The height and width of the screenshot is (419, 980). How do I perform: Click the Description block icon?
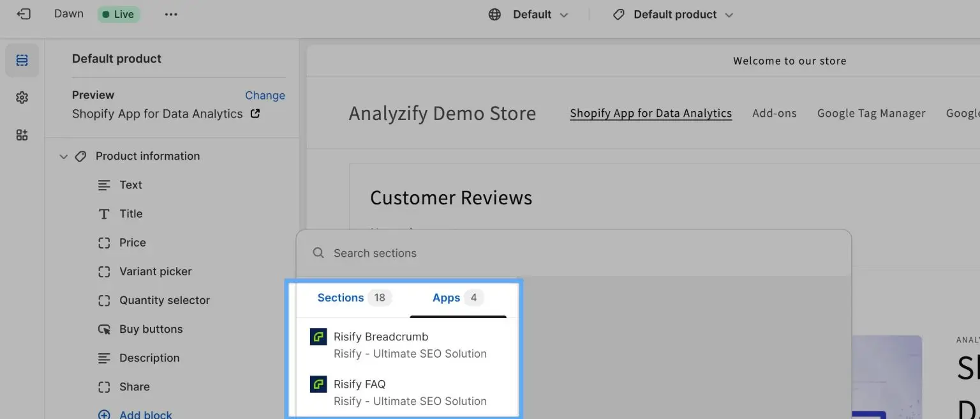click(104, 358)
